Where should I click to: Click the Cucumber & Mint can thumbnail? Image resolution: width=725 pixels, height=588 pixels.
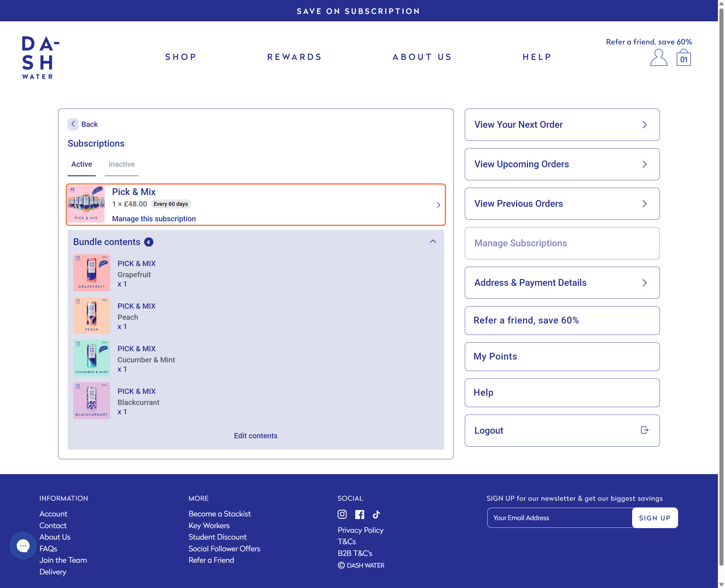click(x=91, y=358)
